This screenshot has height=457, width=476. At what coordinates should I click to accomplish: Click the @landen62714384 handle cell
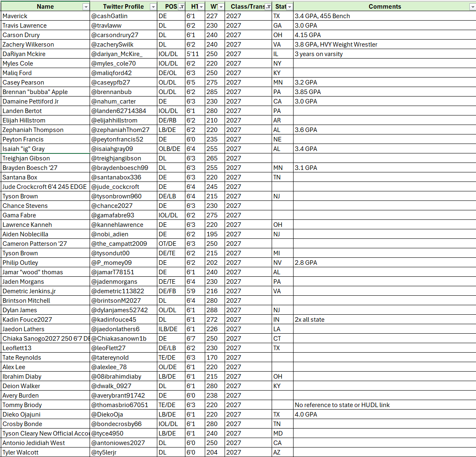123,111
